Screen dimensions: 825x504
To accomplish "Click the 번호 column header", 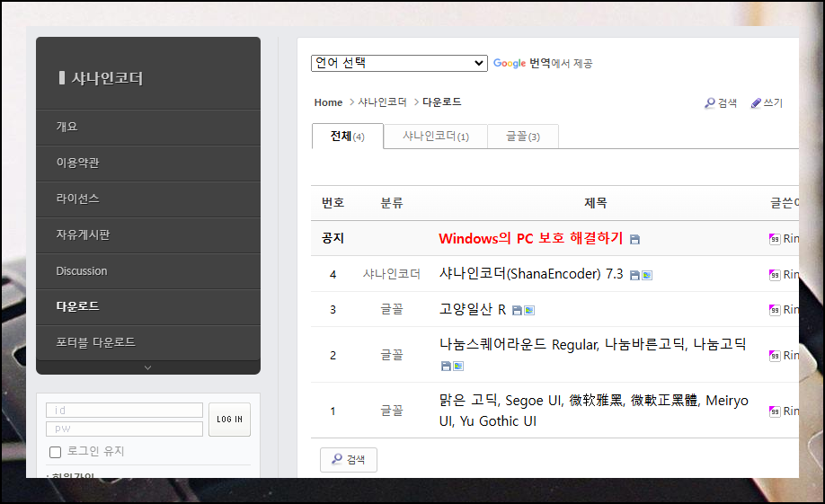I will [333, 203].
